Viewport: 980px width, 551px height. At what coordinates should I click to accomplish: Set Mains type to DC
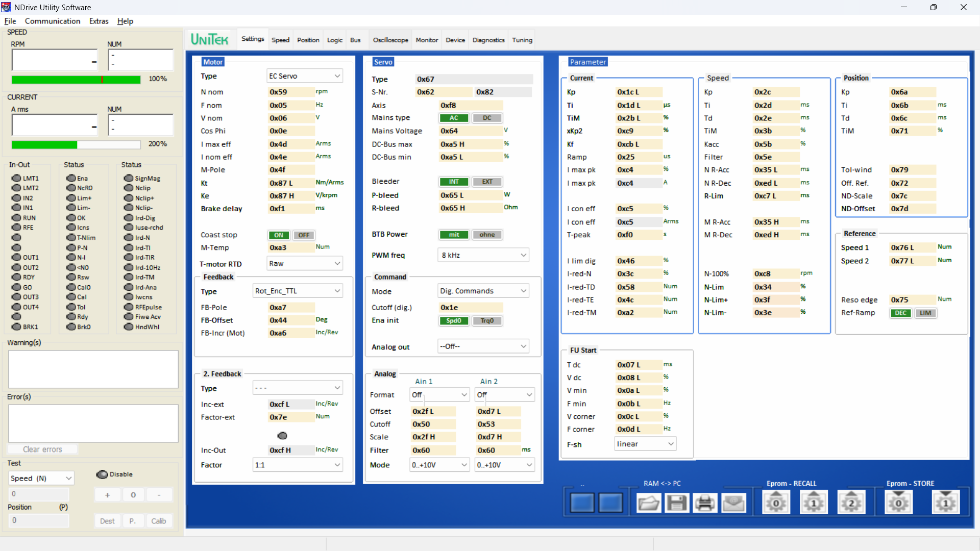click(x=487, y=118)
